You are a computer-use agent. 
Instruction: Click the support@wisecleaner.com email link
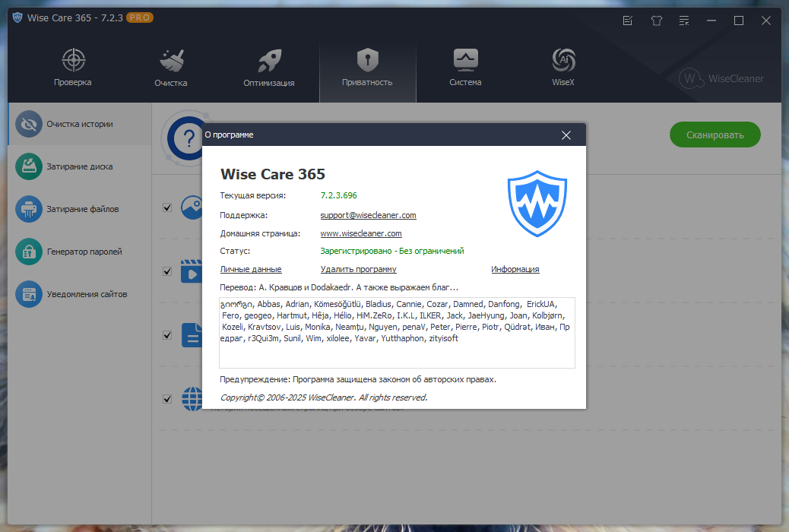coord(369,215)
